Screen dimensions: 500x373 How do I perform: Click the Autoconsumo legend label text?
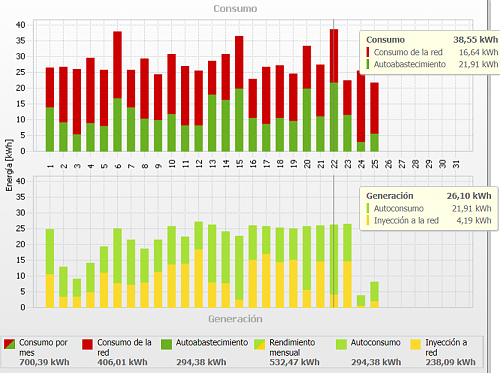pos(375,342)
